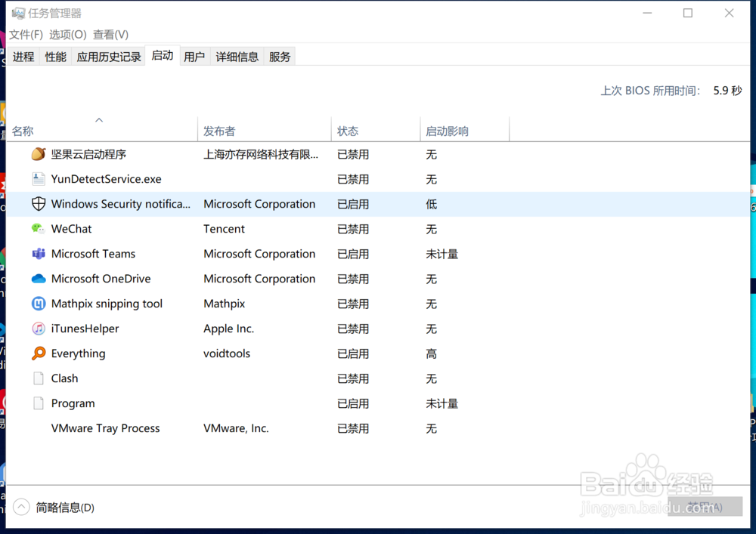Sort by the 启动影响 column header

coord(447,131)
